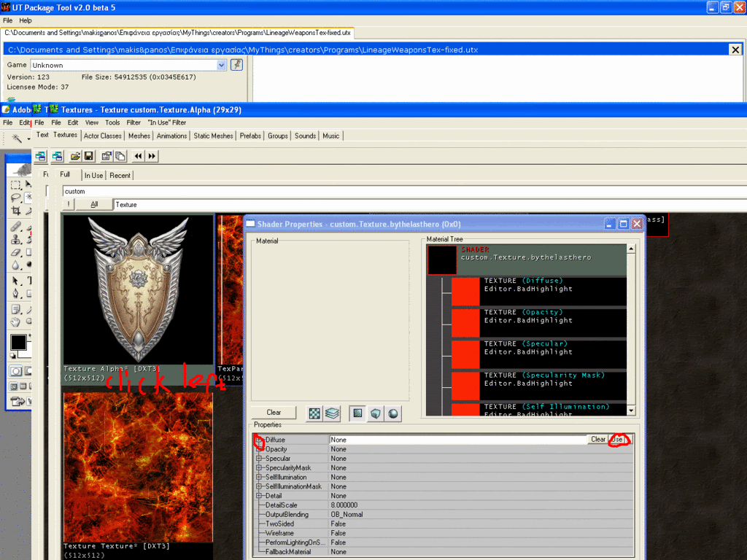Click the checkerboard background icon in Shader Properties
This screenshot has width=747, height=560.
314,413
